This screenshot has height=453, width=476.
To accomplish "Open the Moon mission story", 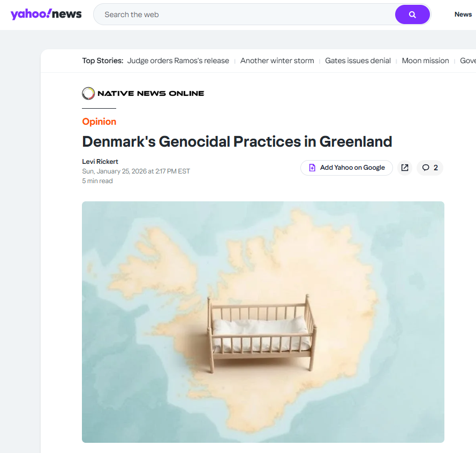I will pos(425,61).
